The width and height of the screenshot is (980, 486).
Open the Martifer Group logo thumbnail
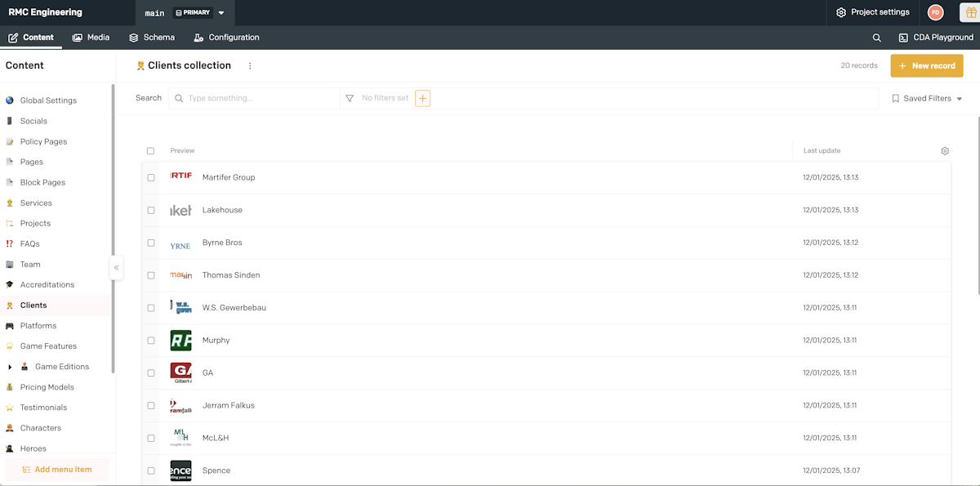(x=180, y=177)
